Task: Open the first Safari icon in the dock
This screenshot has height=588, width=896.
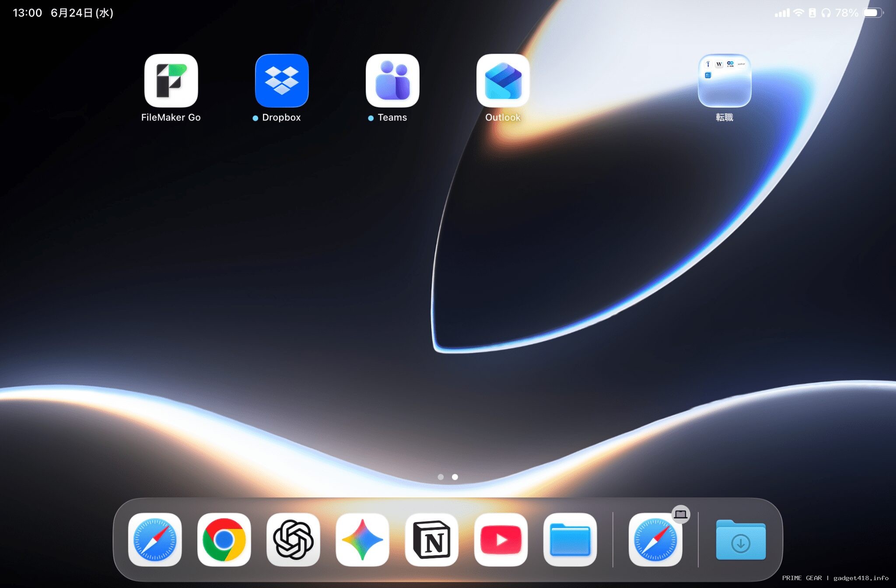Action: [x=155, y=539]
